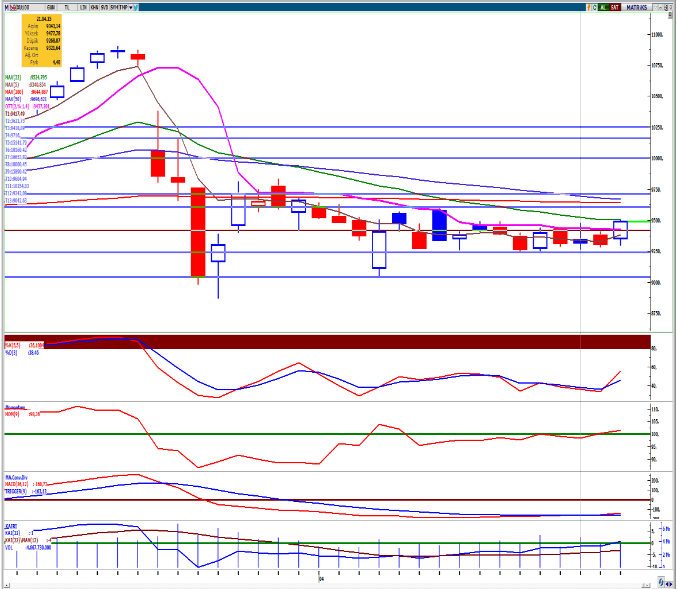Image resolution: width=677 pixels, height=589 pixels.
Task: Click the OTT magenta indicator label
Action: pyautogui.click(x=27, y=106)
